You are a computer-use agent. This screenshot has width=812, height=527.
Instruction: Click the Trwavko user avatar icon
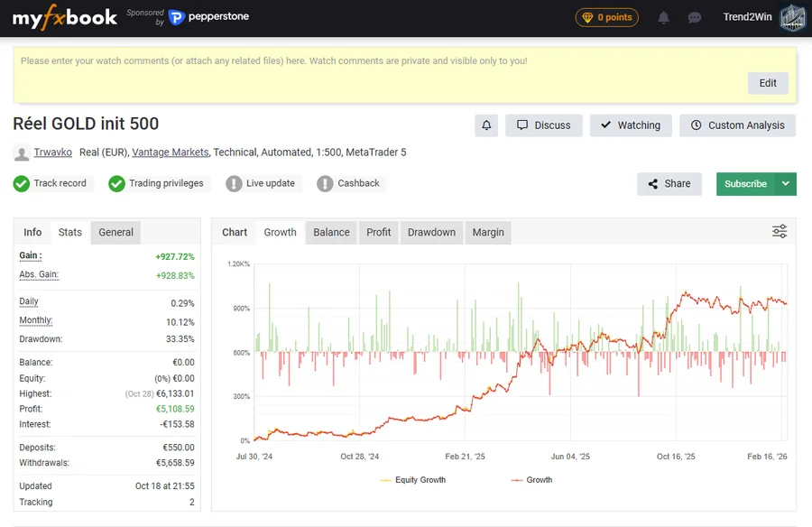[22, 153]
